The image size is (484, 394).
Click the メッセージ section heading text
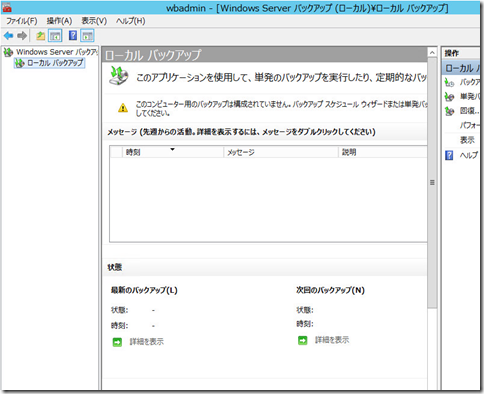click(241, 132)
